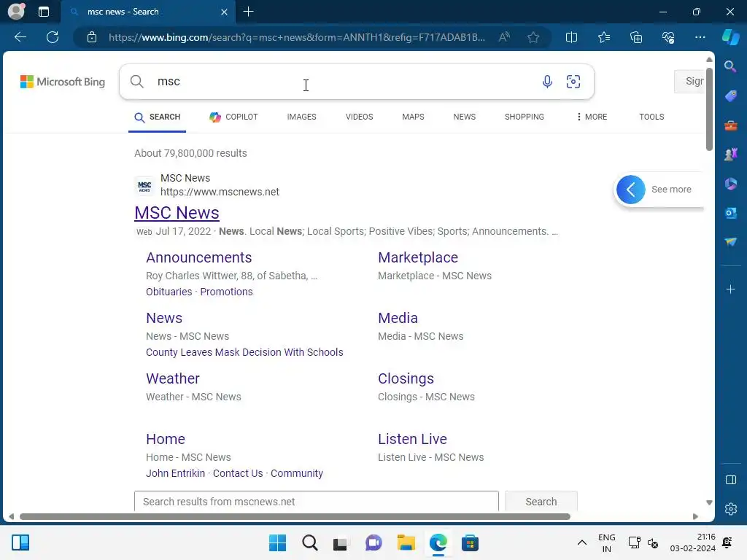Click the vertical page scrollbar thumb
The height and width of the screenshot is (560, 747).
coord(709,109)
